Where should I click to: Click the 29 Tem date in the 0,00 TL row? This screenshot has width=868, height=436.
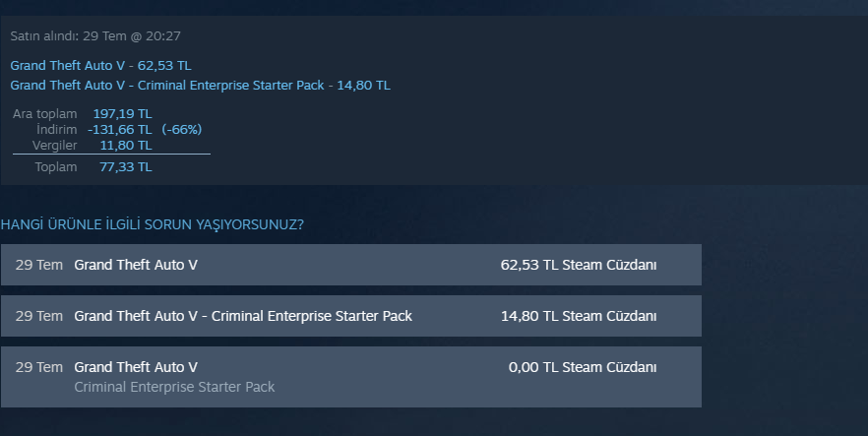pyautogui.click(x=39, y=367)
